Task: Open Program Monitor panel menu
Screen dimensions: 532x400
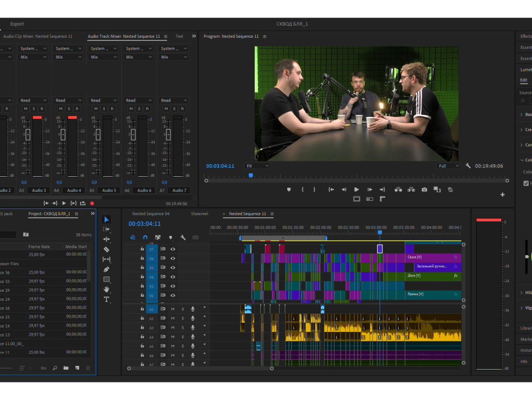Action: pyautogui.click(x=264, y=36)
